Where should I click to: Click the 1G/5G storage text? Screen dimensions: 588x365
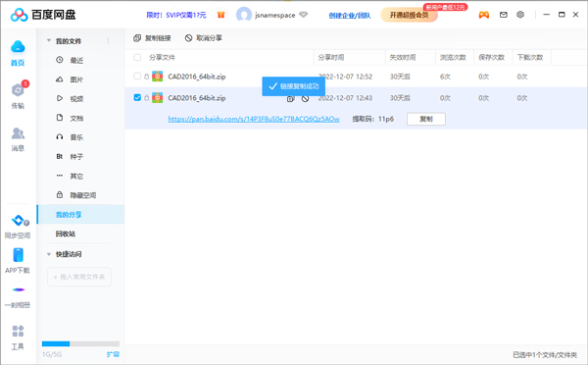(x=52, y=354)
